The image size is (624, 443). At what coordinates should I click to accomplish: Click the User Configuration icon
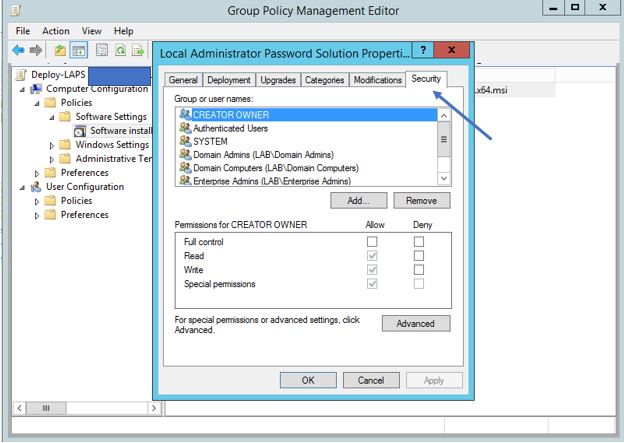click(36, 187)
